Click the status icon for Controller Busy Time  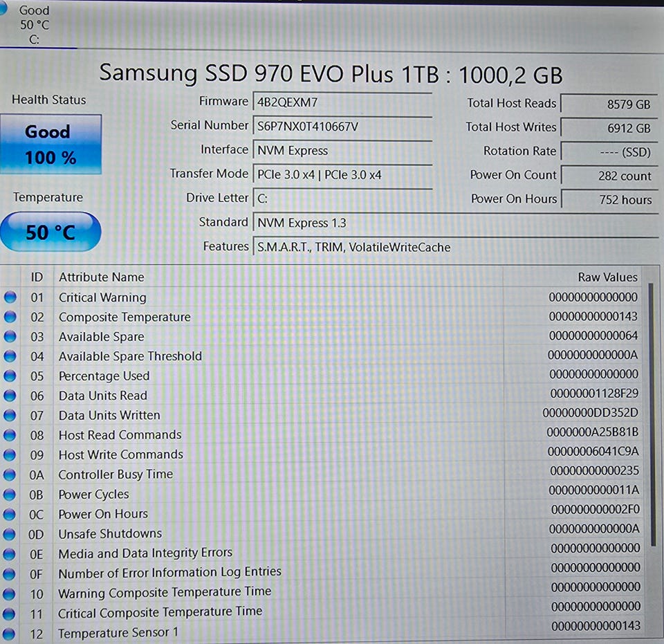[10, 475]
